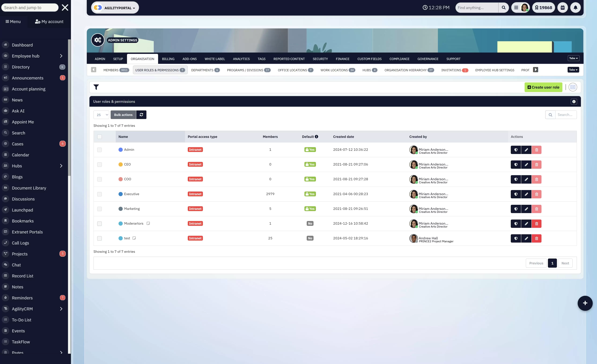597x364 pixels.
Task: Open permissions shield icon for Admin role
Action: coord(516,150)
